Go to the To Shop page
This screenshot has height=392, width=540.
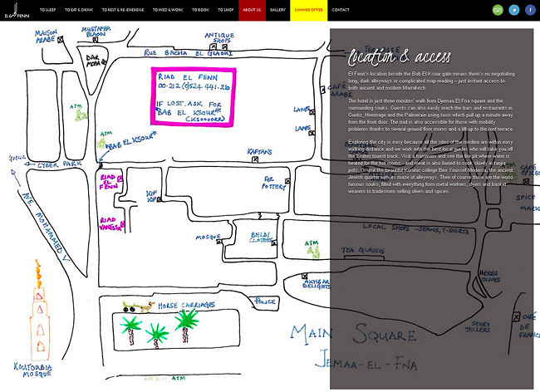tap(226, 10)
